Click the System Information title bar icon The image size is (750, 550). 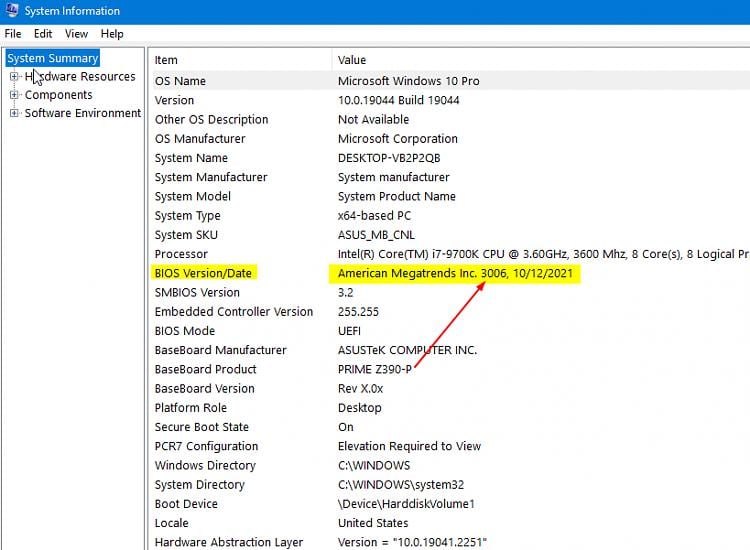pos(12,10)
